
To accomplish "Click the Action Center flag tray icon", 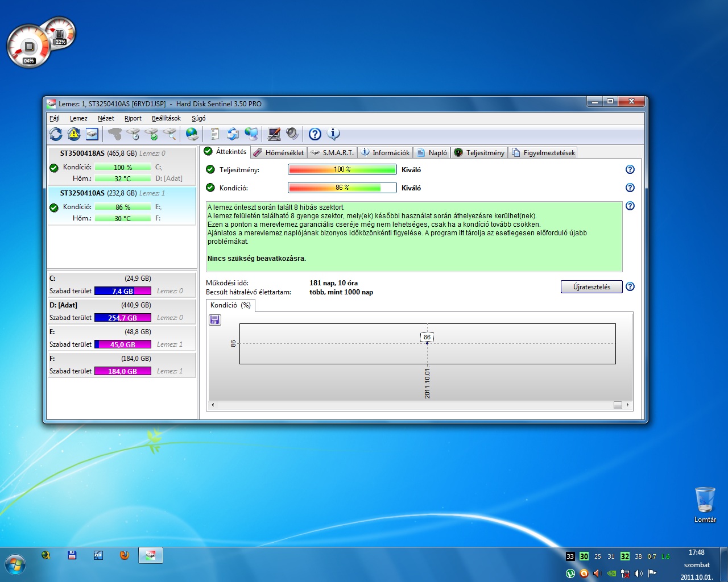I will [652, 573].
